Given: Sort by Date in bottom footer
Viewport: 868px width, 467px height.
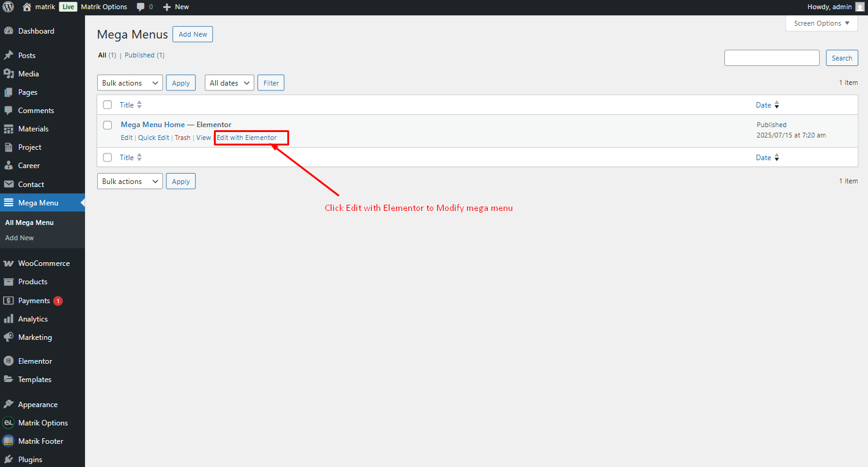Looking at the screenshot, I should (x=768, y=158).
